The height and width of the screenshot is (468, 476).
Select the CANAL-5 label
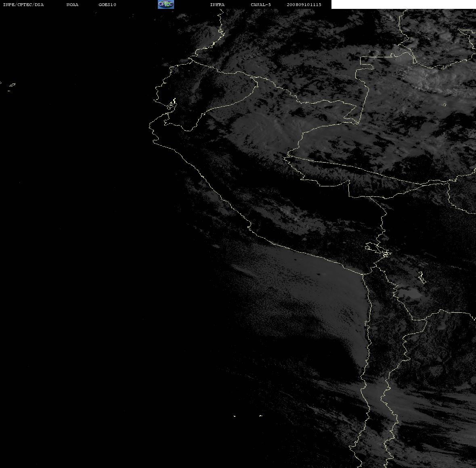point(261,4)
